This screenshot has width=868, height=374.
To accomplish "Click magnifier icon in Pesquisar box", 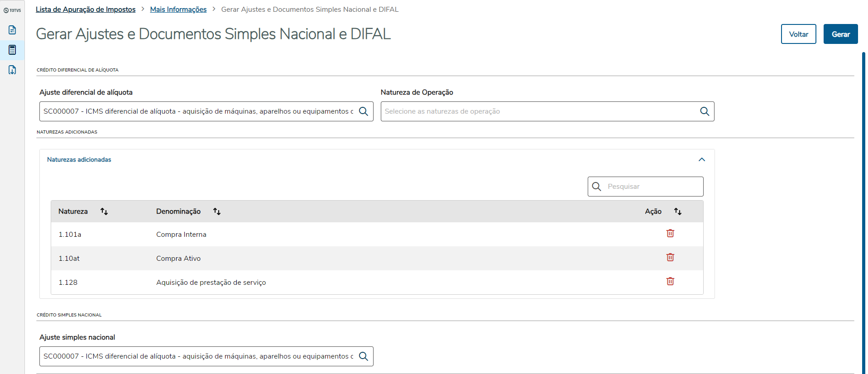I will [x=597, y=187].
